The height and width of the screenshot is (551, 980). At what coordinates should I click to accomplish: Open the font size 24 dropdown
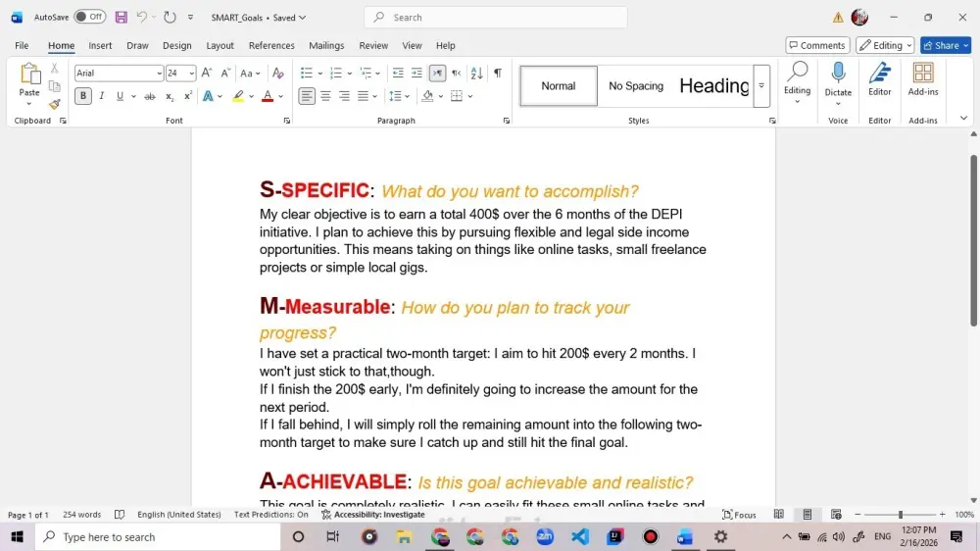click(x=191, y=74)
